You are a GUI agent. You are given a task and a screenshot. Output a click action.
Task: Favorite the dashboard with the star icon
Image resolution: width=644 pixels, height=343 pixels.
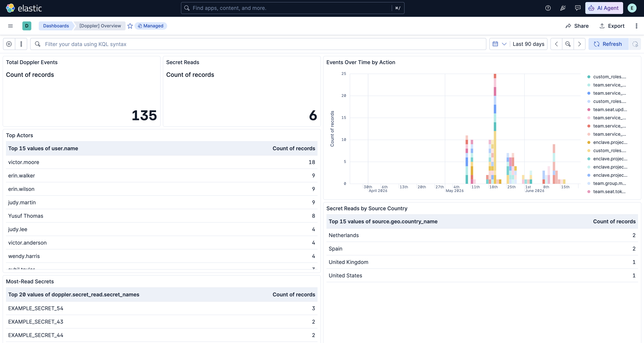pos(130,26)
